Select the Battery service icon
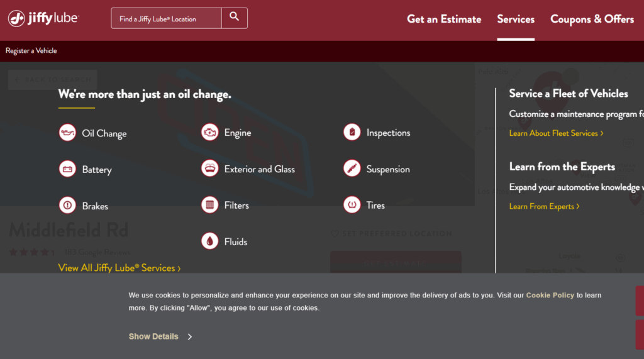The width and height of the screenshot is (644, 359). point(67,169)
